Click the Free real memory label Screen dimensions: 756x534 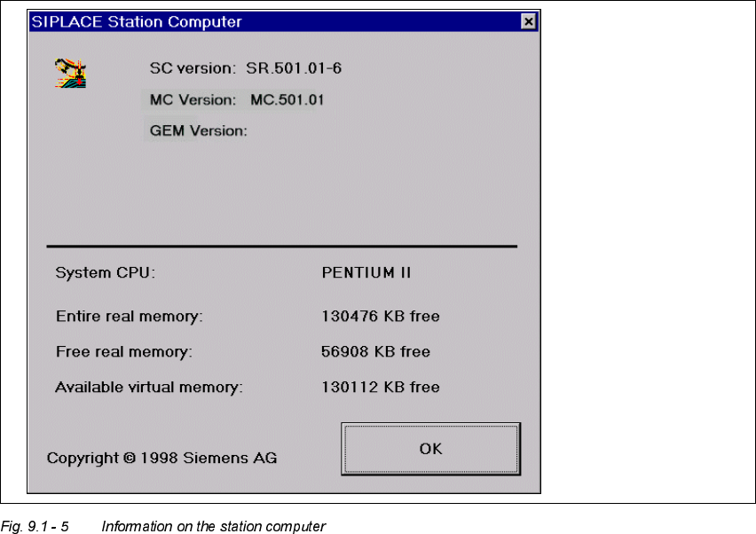(124, 352)
